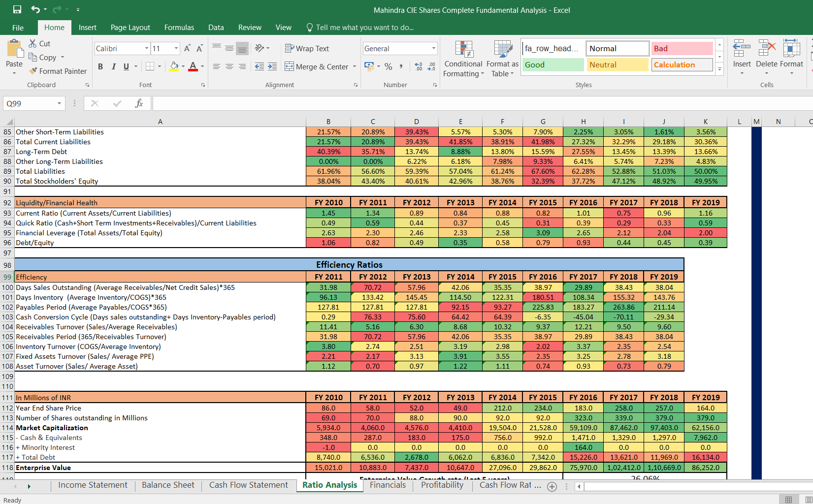
Task: Click the Paste clipboard icon
Action: tap(15, 49)
